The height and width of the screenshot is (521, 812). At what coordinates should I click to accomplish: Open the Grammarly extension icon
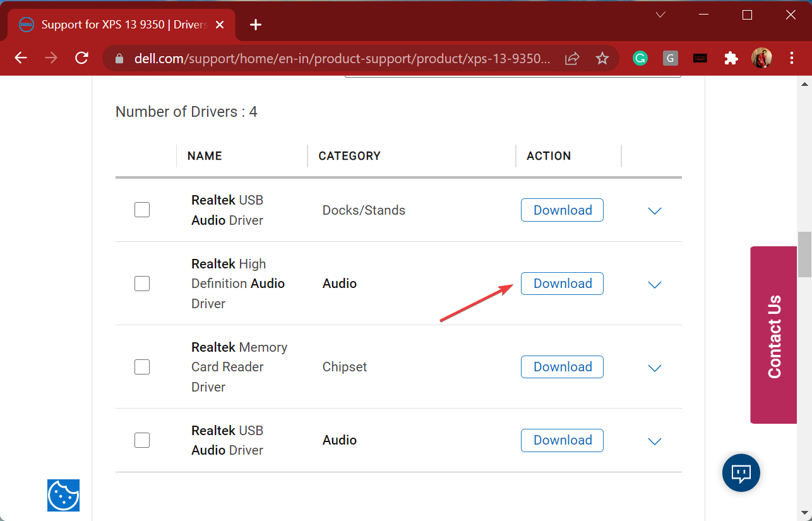pyautogui.click(x=640, y=59)
